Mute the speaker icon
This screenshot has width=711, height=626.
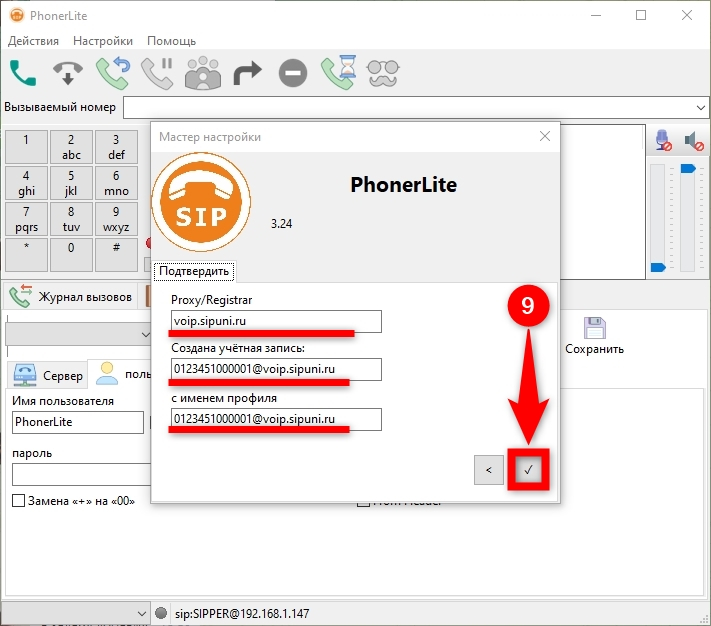pos(694,141)
